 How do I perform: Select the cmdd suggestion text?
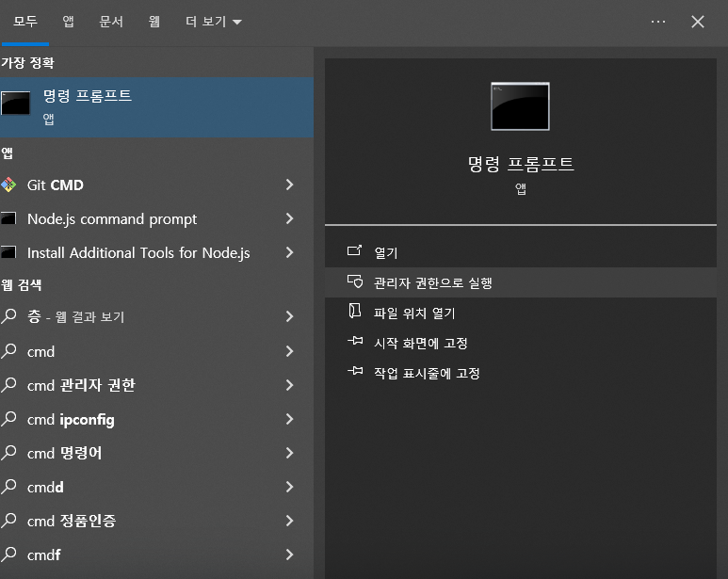[x=45, y=487]
